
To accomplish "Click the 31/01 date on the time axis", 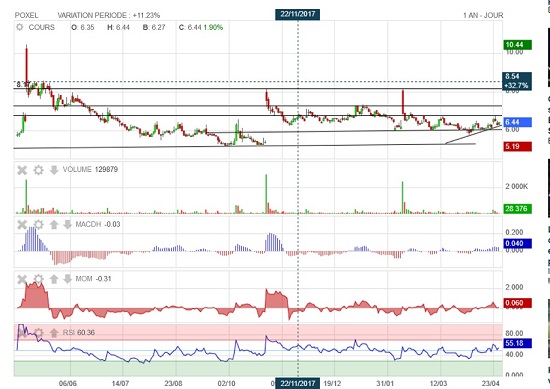I will coord(385,383).
